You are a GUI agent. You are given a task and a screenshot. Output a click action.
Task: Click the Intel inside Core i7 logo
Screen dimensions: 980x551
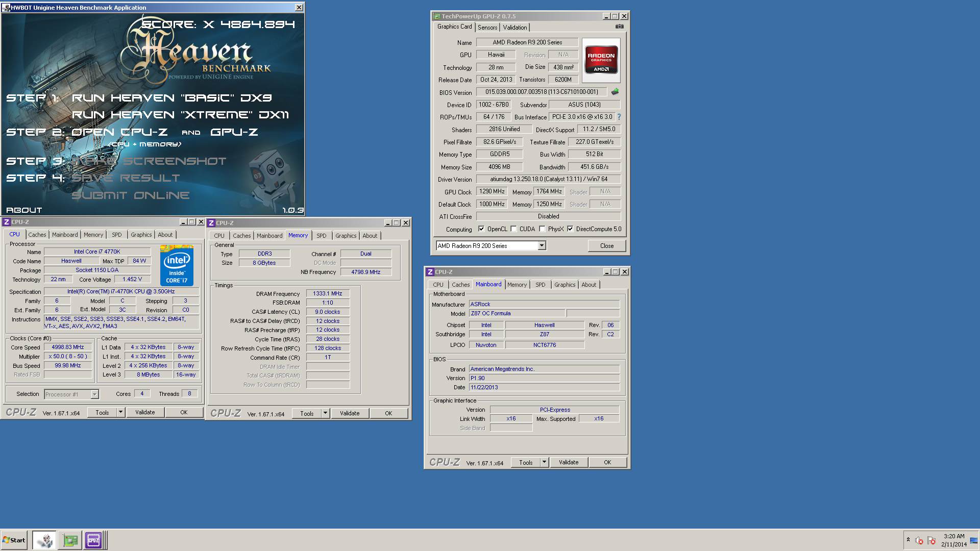(x=177, y=265)
